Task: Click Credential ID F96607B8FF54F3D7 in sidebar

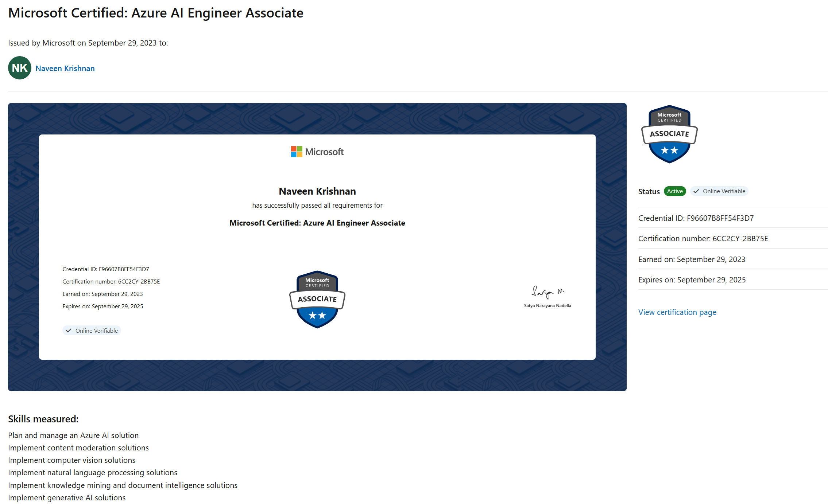Action: (696, 218)
